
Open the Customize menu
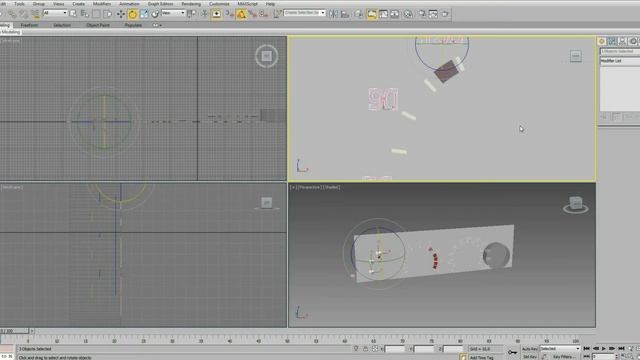pyautogui.click(x=219, y=4)
